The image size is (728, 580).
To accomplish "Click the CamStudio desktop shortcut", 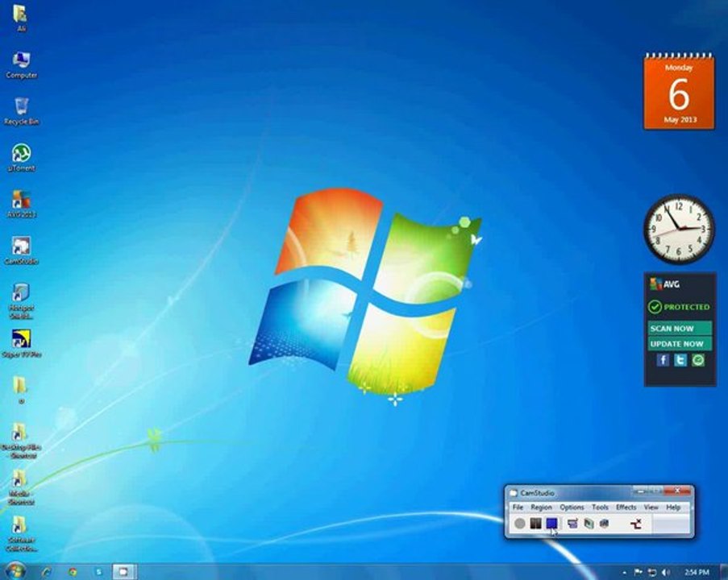I will (21, 251).
